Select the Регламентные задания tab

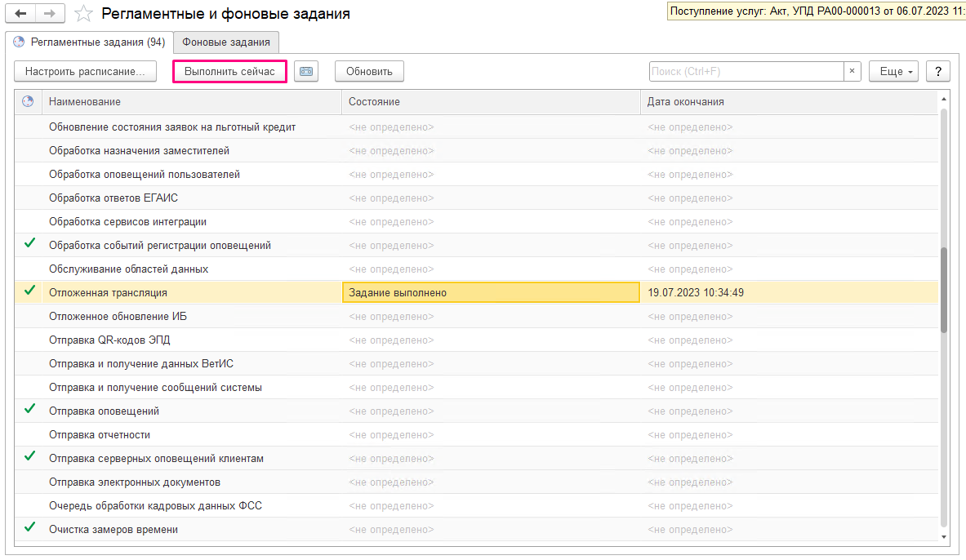click(x=90, y=42)
